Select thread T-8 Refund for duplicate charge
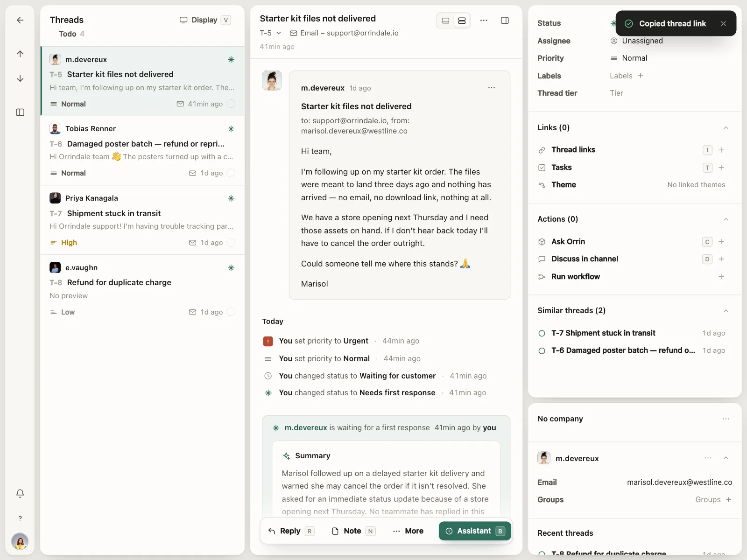 pyautogui.click(x=142, y=290)
